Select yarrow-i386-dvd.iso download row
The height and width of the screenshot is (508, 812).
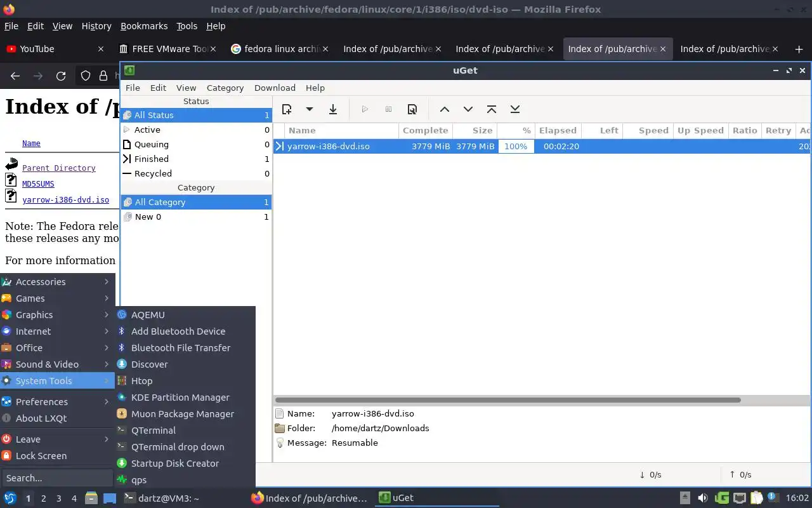click(x=542, y=146)
